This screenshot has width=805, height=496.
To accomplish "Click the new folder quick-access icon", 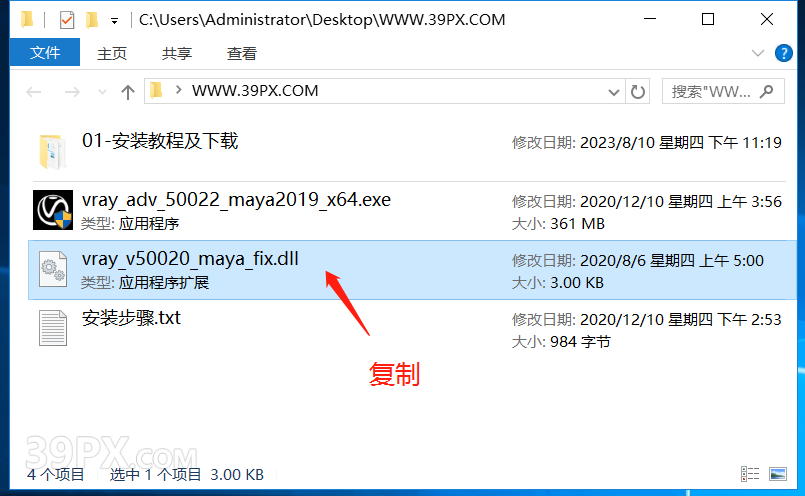I will [x=92, y=20].
